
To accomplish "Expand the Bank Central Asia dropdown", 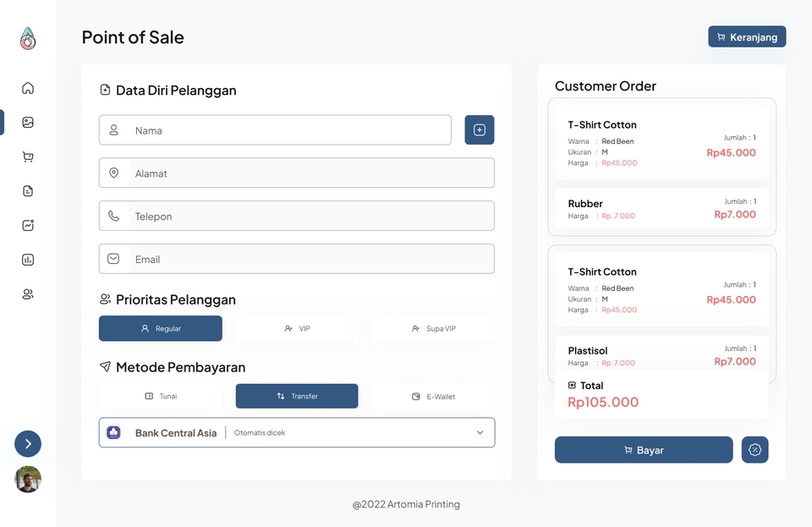I will click(480, 432).
